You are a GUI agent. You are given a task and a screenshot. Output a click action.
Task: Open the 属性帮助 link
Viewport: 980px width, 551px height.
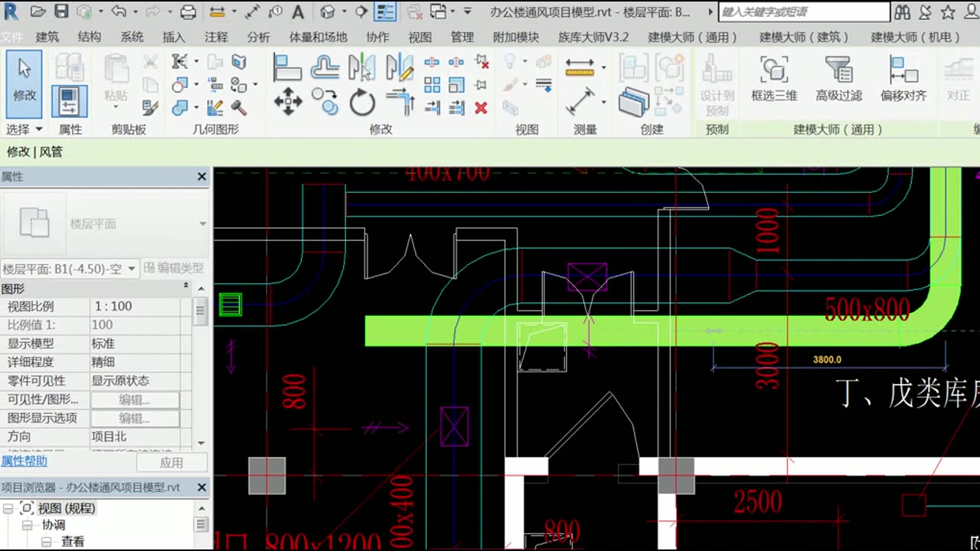coord(24,461)
